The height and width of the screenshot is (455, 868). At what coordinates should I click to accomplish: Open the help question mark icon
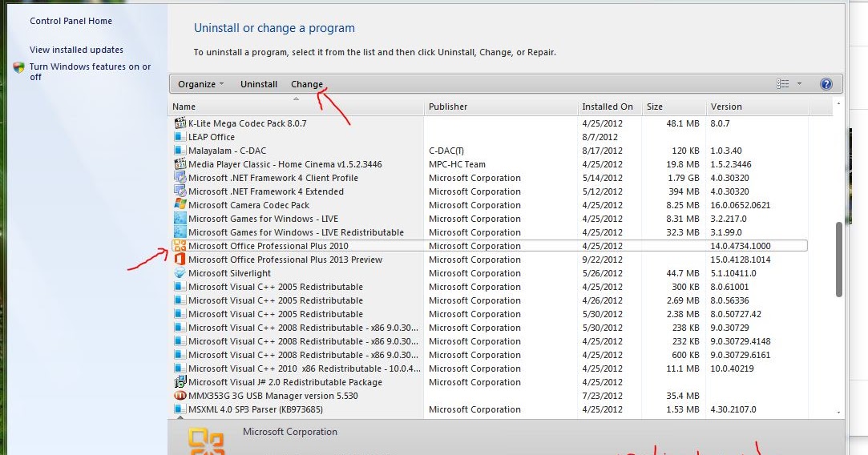tap(826, 84)
